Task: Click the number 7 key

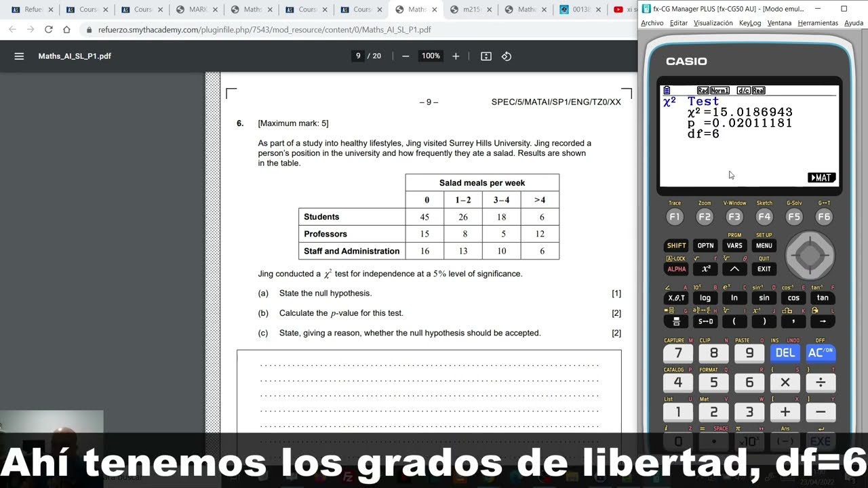Action: (x=677, y=353)
